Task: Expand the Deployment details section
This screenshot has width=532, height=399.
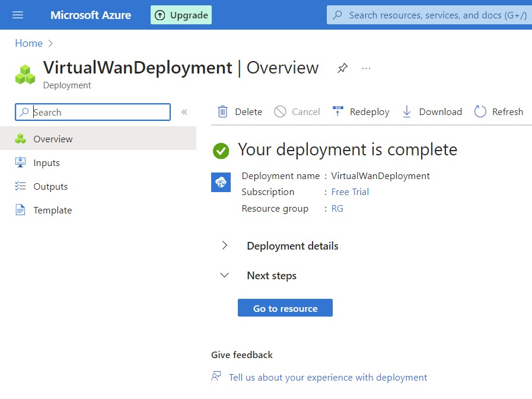Action: [225, 245]
